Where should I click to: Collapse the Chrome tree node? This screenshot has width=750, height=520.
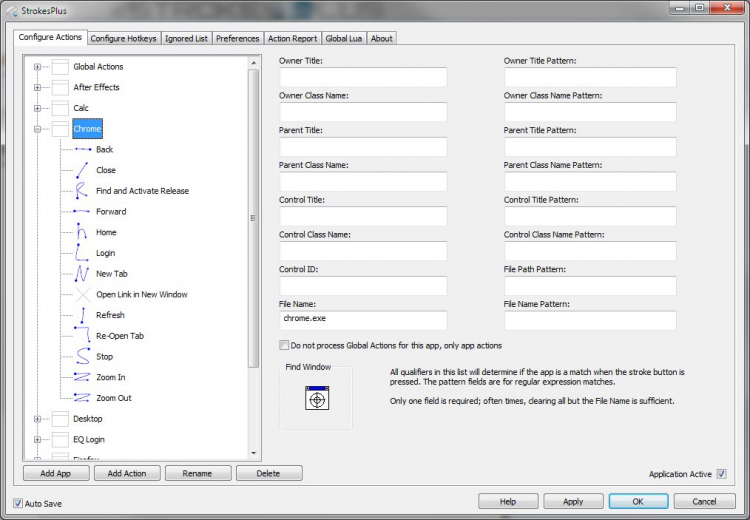(37, 129)
